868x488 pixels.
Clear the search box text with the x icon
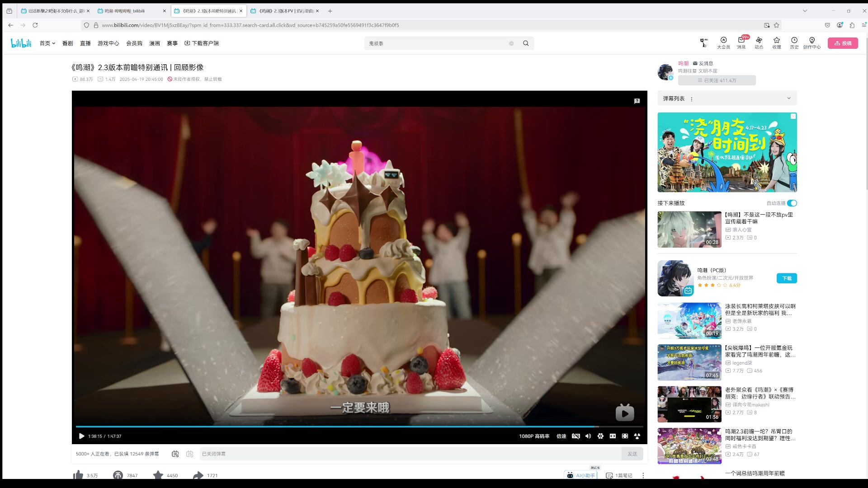[x=511, y=43]
